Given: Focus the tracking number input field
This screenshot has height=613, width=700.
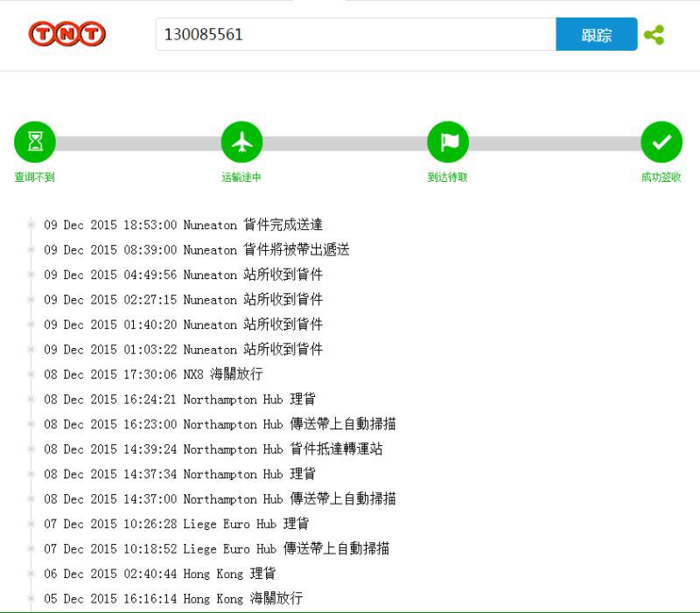Looking at the screenshot, I should [x=355, y=35].
